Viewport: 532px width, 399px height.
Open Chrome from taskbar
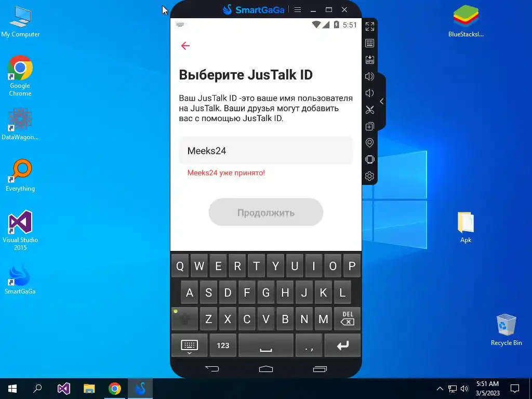point(115,389)
